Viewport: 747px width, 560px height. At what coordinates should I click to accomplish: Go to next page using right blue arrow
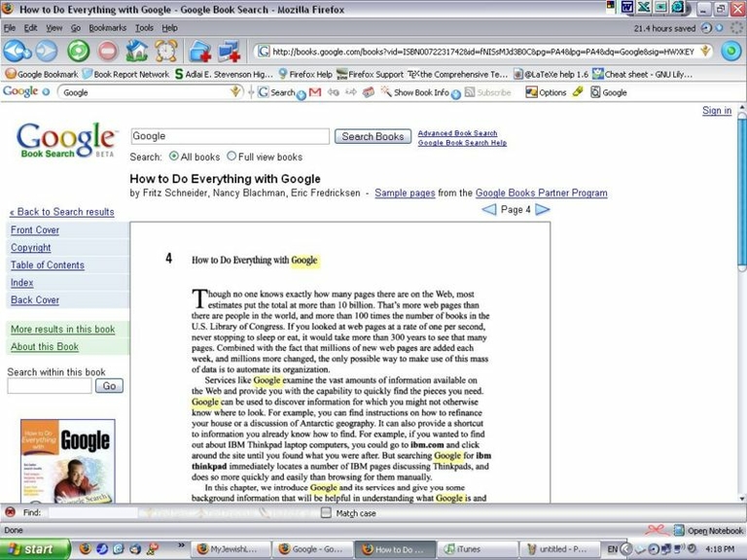click(542, 210)
